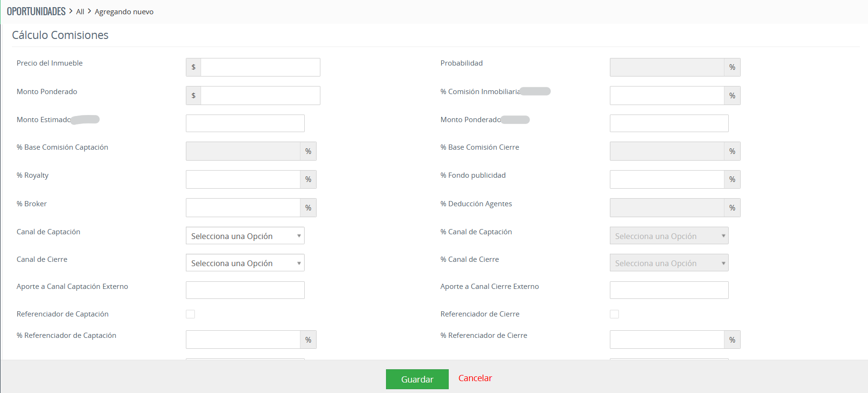Viewport: 868px width, 393px height.
Task: Click the % Deducción Agentes label
Action: [476, 204]
